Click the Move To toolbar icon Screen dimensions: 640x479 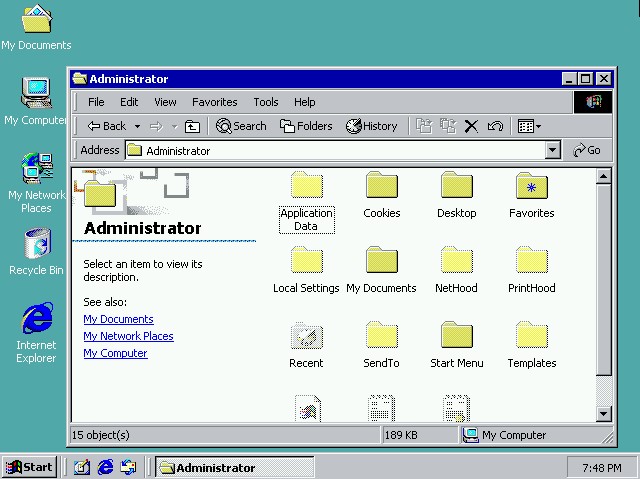[x=424, y=126]
